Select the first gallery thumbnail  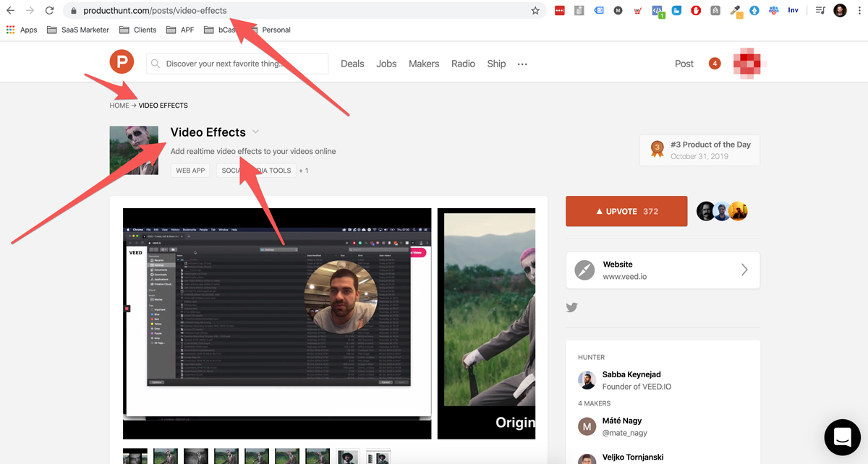pos(135,456)
